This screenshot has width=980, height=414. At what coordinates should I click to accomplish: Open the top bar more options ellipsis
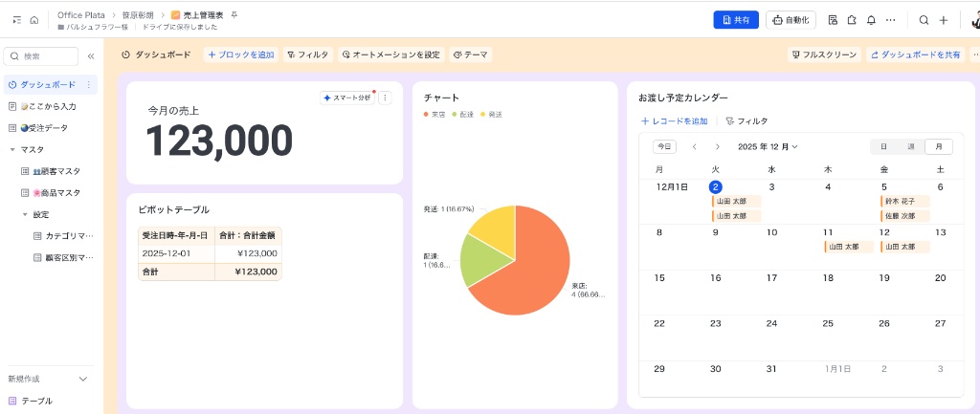(891, 20)
